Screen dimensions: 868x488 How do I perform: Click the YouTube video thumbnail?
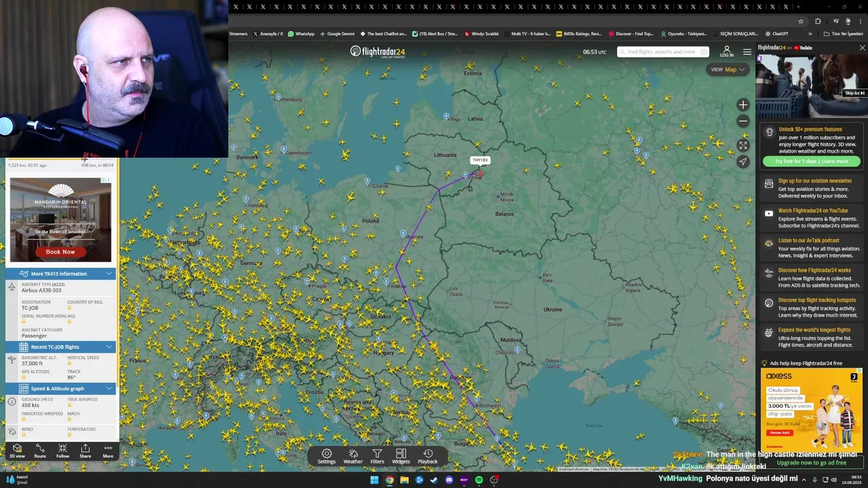tap(811, 86)
